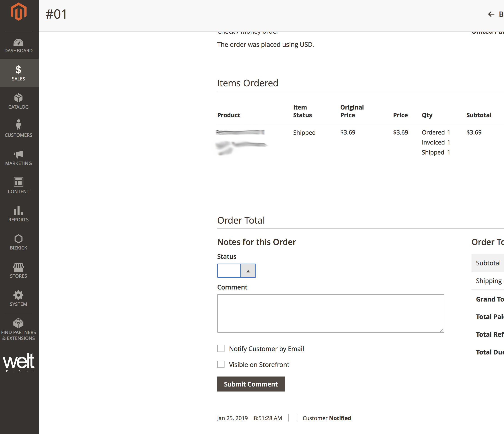Click the Submit Comment button
The width and height of the screenshot is (504, 434).
pyautogui.click(x=251, y=384)
